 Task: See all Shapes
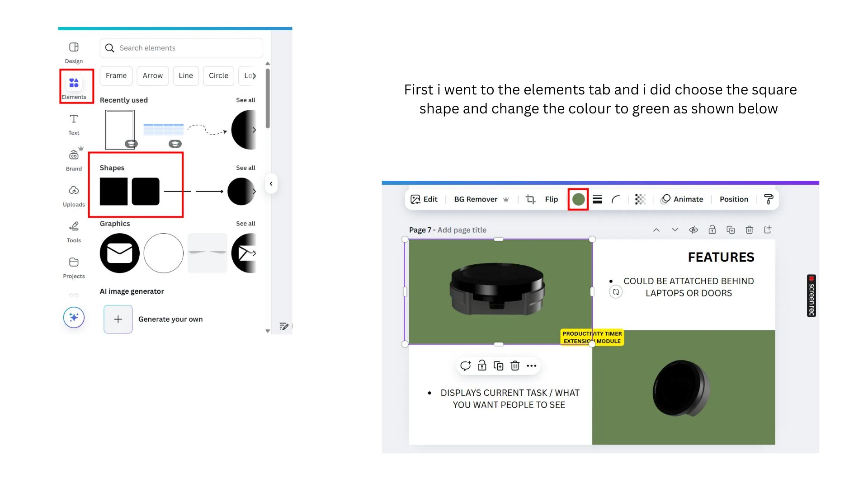coord(245,168)
